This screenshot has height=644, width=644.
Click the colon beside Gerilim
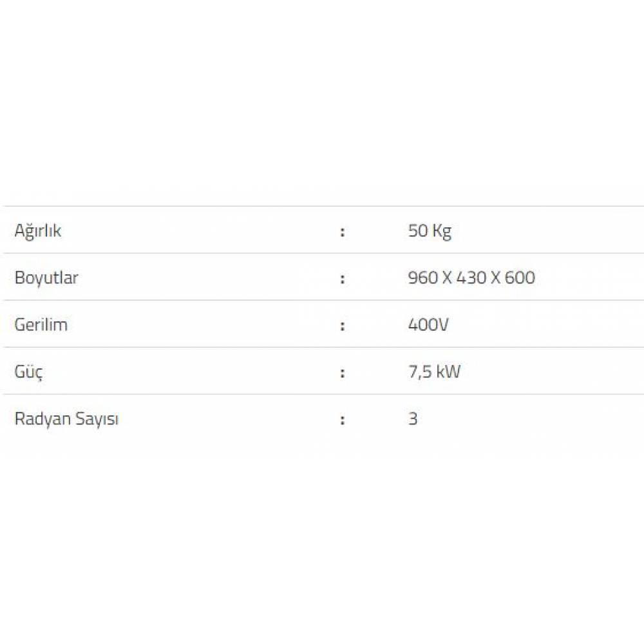point(343,326)
